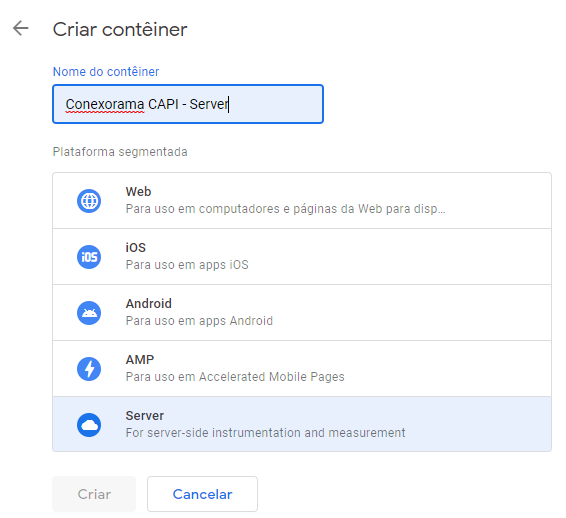Click the Criar button
The width and height of the screenshot is (566, 518).
click(x=94, y=494)
